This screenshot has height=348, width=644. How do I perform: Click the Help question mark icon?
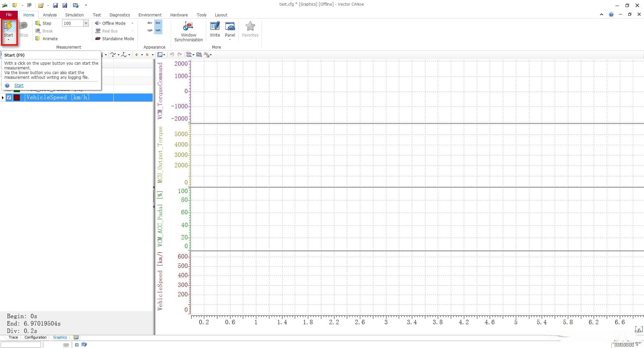point(611,14)
